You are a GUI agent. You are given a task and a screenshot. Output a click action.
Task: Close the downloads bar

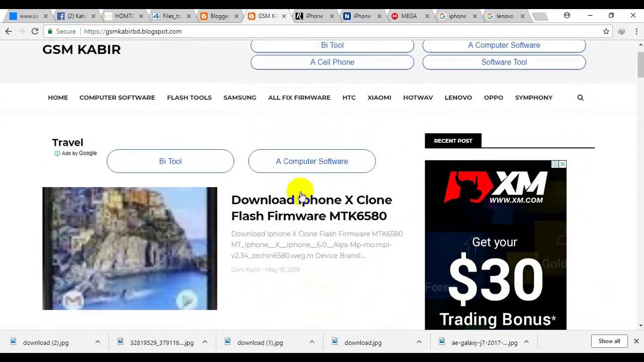pyautogui.click(x=636, y=341)
